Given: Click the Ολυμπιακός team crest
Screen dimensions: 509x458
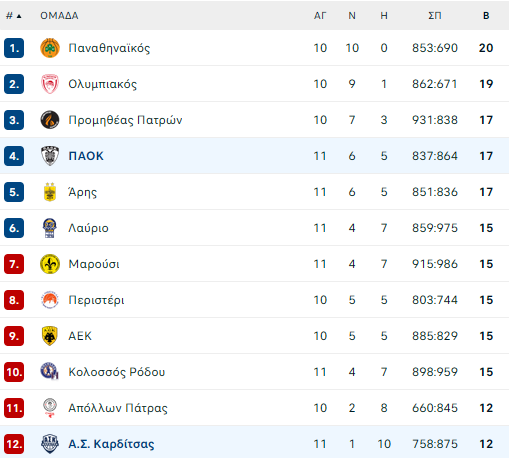Looking at the screenshot, I should (50, 84).
